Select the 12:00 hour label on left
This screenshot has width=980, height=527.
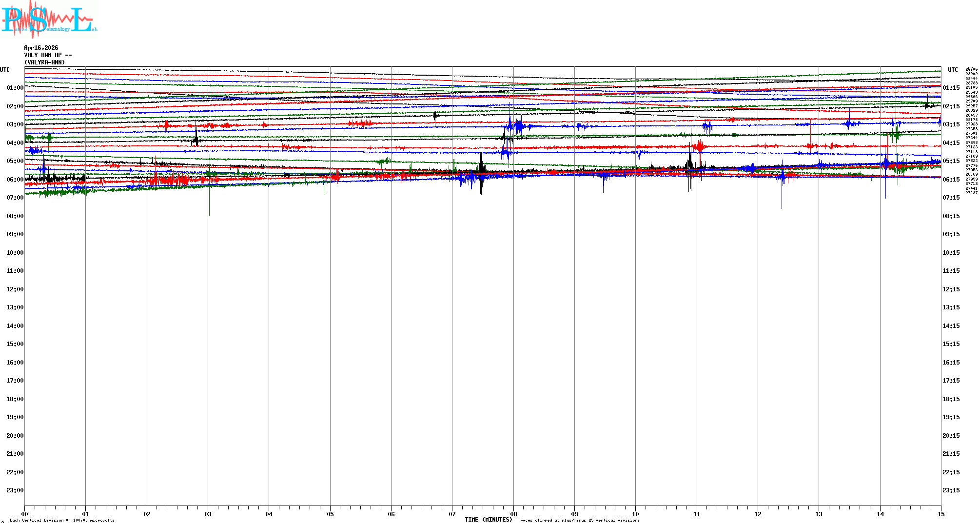[15, 289]
